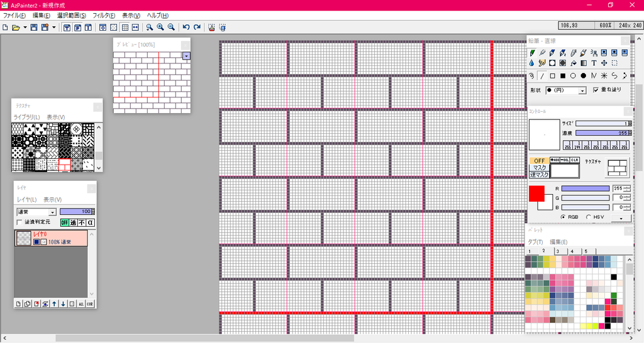Open the ヘルプ(H) menu
The image size is (644, 343).
coord(158,15)
